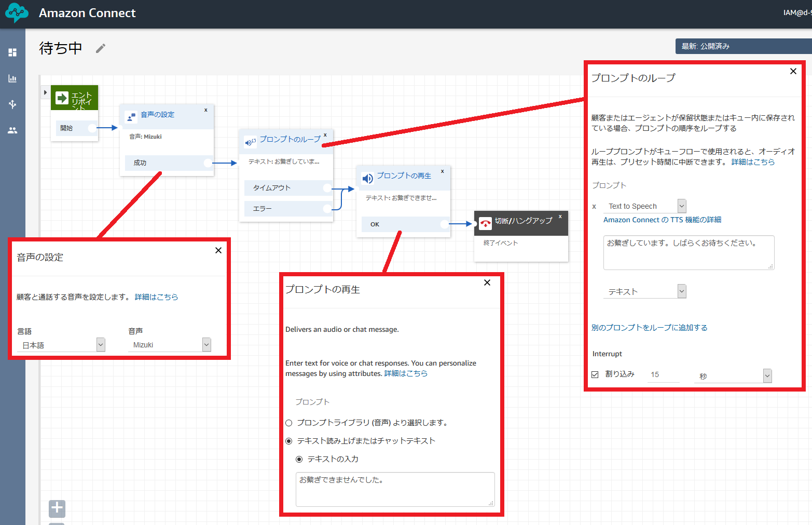Expand the side panel arrow toggle

click(x=45, y=92)
